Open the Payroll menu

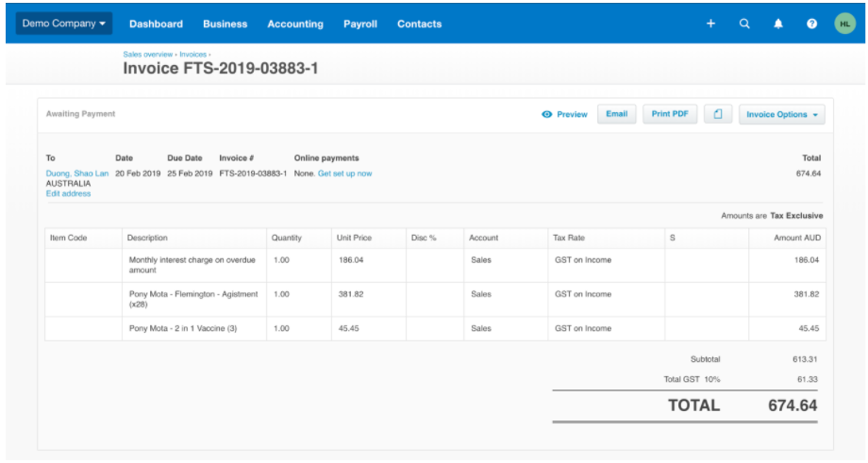[360, 24]
